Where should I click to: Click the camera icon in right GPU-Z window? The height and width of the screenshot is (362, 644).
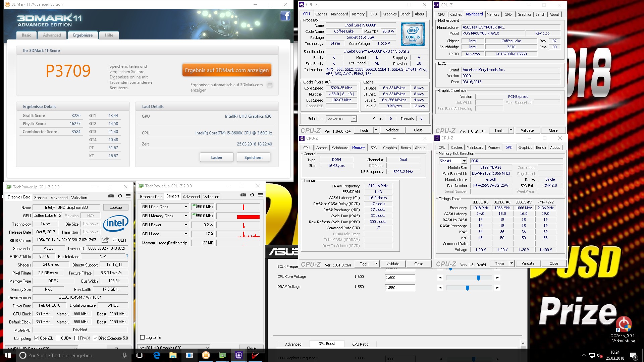tap(243, 195)
